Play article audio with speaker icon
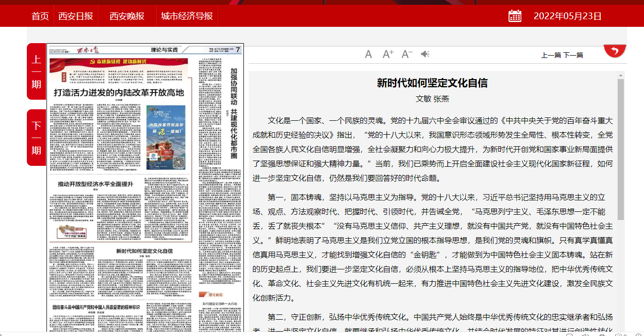Image resolution: width=644 pixels, height=336 pixels. pos(425,54)
